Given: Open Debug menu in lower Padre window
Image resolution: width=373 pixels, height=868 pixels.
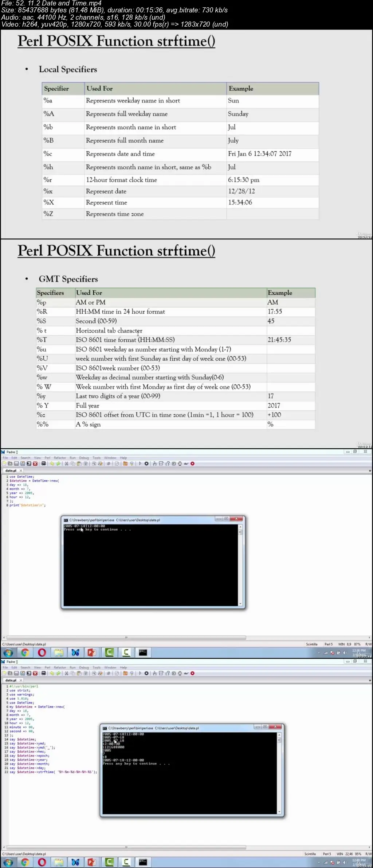Looking at the screenshot, I should (84, 667).
